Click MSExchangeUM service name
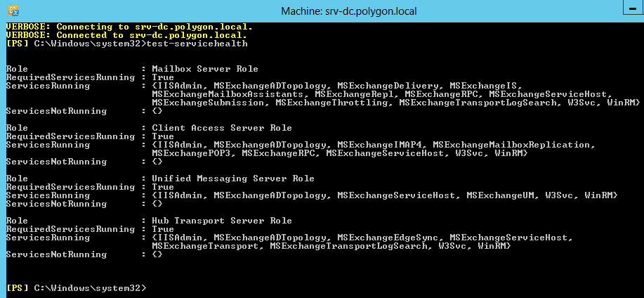The image size is (644, 298). point(500,195)
